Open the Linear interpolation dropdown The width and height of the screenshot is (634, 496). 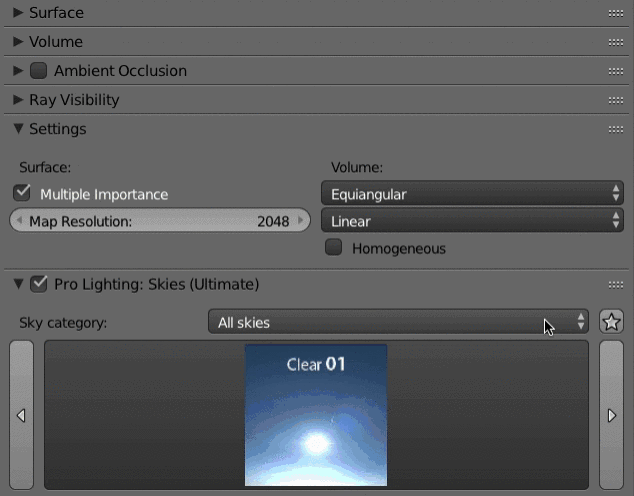pos(472,221)
